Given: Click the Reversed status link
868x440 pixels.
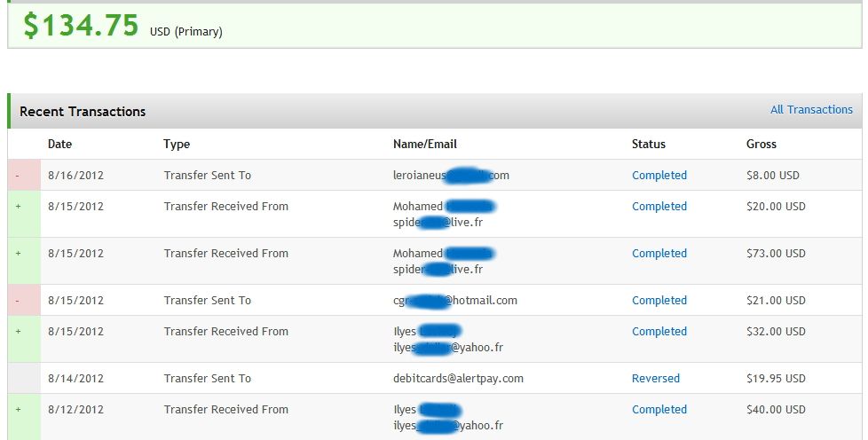Looking at the screenshot, I should tap(655, 379).
